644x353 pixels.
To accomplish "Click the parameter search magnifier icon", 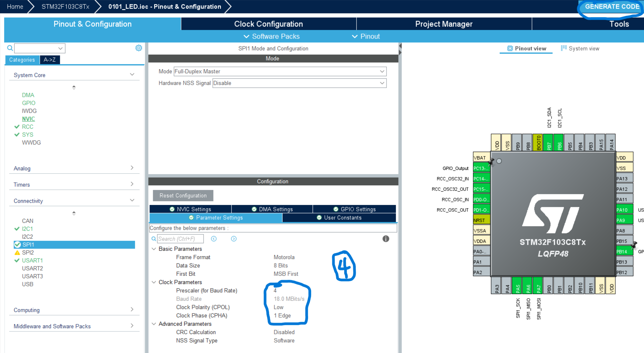I will pos(154,239).
